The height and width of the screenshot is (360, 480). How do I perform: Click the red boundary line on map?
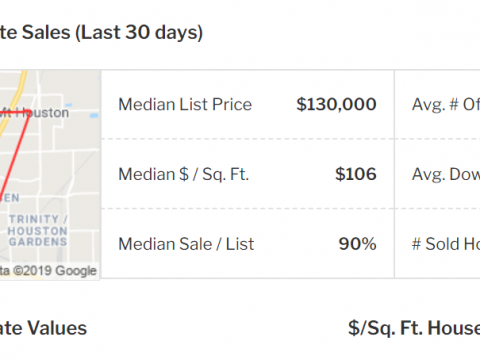[15, 155]
